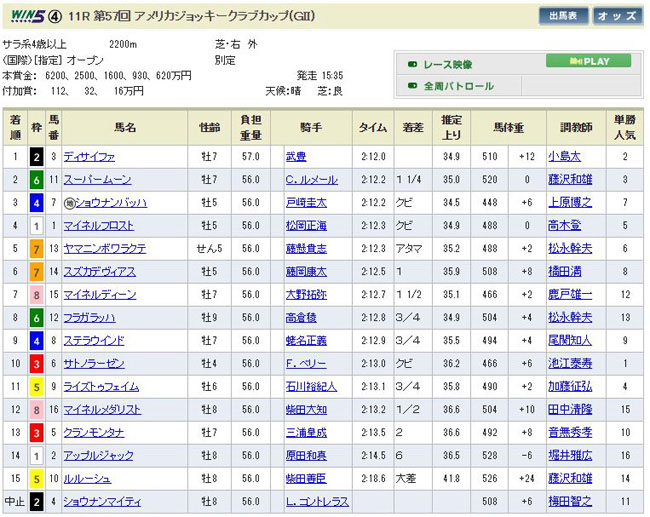Open the 全周パトロール patrol video link
Image resolution: width=650 pixels, height=517 pixels.
click(x=458, y=86)
